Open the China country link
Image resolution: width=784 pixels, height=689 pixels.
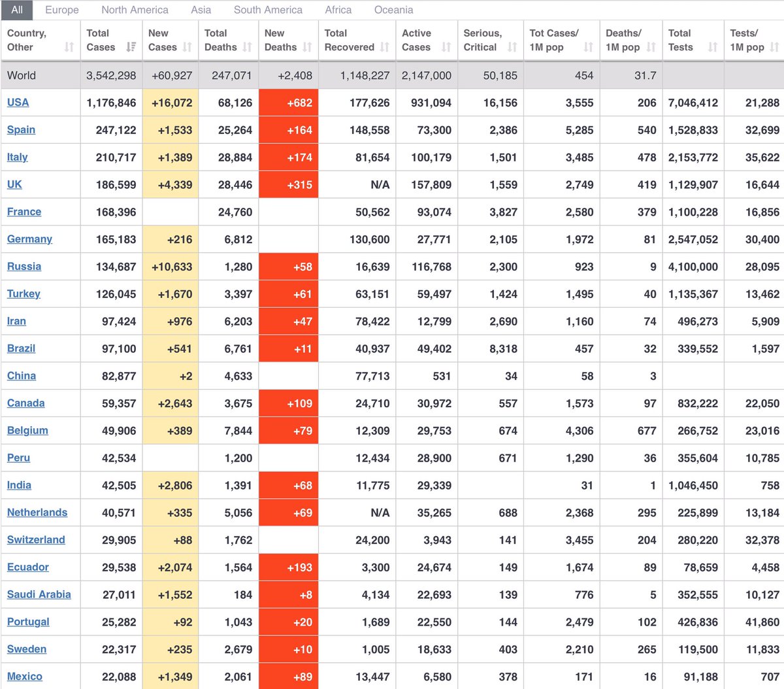click(x=22, y=376)
